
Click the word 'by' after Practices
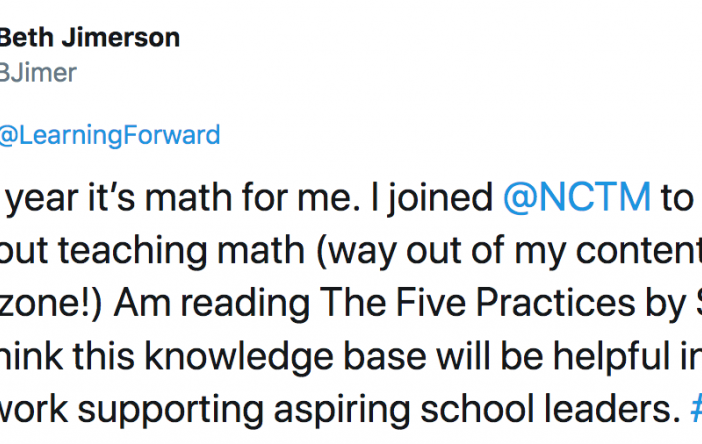coord(666,303)
